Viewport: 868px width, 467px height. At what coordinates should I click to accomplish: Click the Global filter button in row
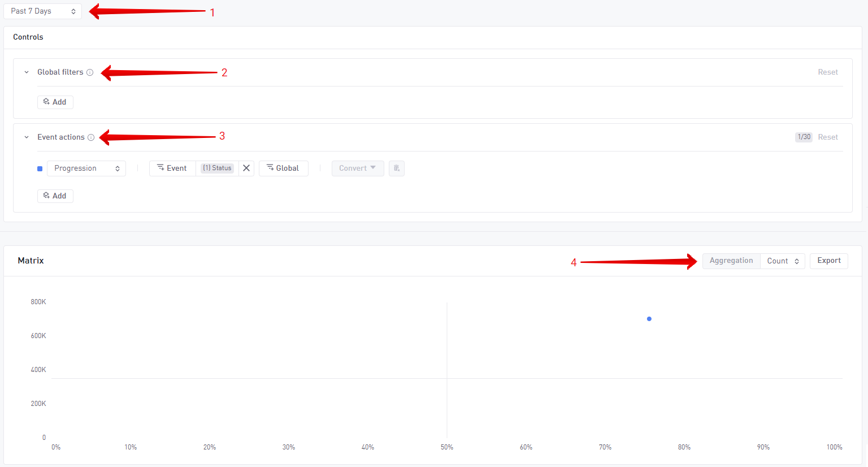coord(283,168)
